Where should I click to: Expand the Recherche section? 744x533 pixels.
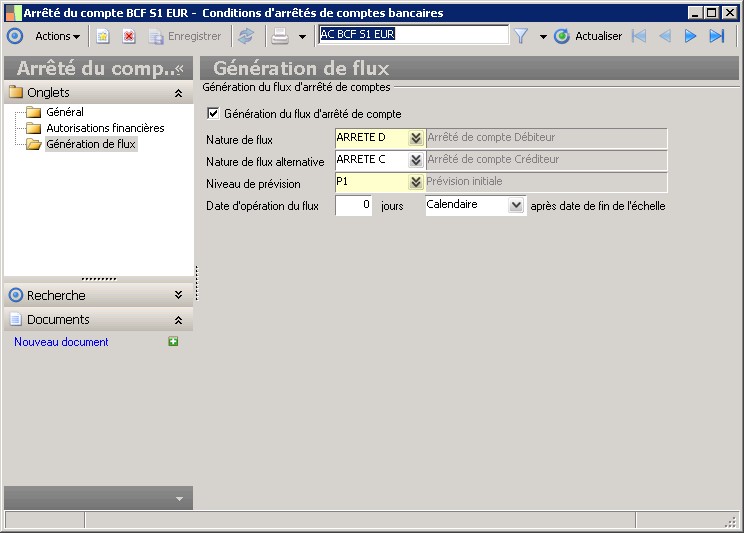178,295
